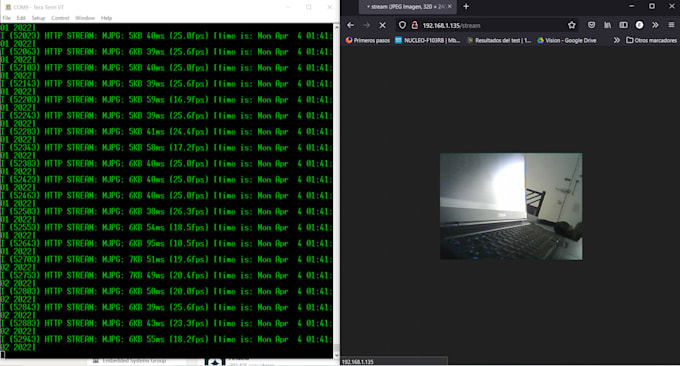Go back to previous page in browser

tap(350, 25)
